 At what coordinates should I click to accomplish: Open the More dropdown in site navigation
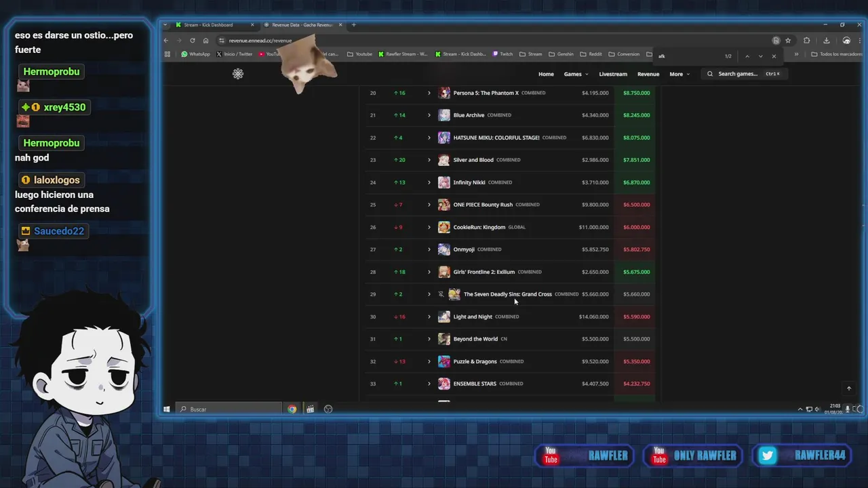(x=679, y=74)
